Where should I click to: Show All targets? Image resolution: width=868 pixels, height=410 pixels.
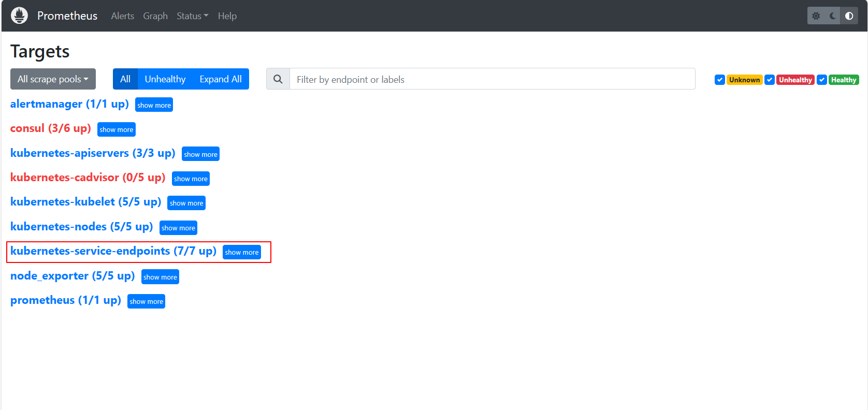point(125,79)
